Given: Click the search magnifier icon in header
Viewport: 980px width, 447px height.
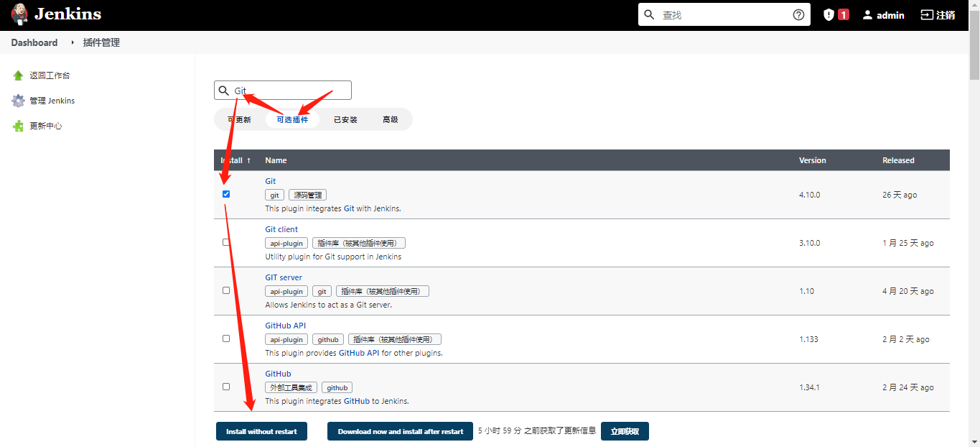Looking at the screenshot, I should point(650,14).
